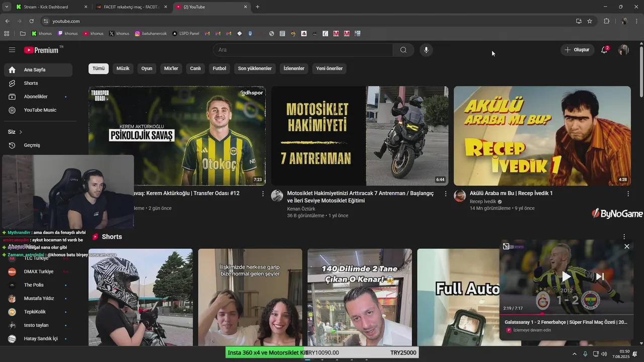The width and height of the screenshot is (644, 362).
Task: Open the Chrome extensions puzzle icon
Action: point(606,21)
